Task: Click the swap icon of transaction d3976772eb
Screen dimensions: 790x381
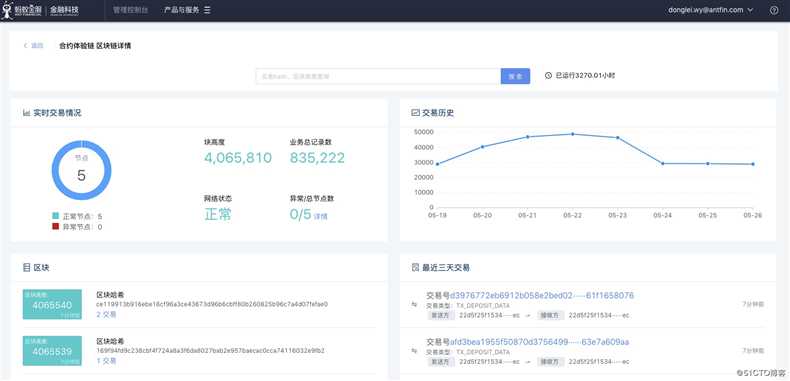Action: tap(415, 304)
